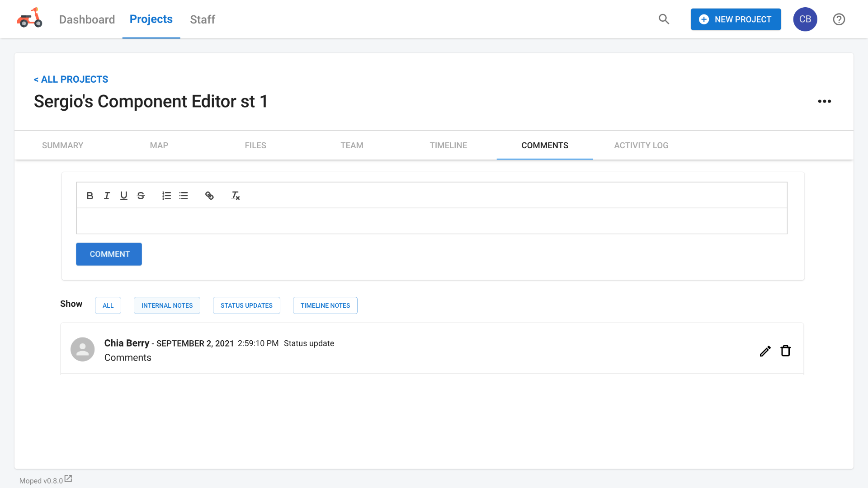
Task: Toggle bold formatting in comment editor
Action: [x=90, y=196]
